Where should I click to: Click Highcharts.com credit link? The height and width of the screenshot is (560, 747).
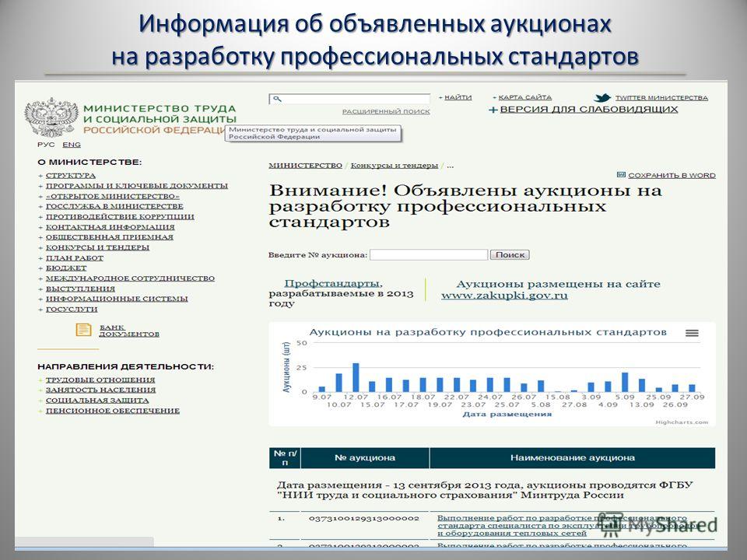click(x=682, y=422)
